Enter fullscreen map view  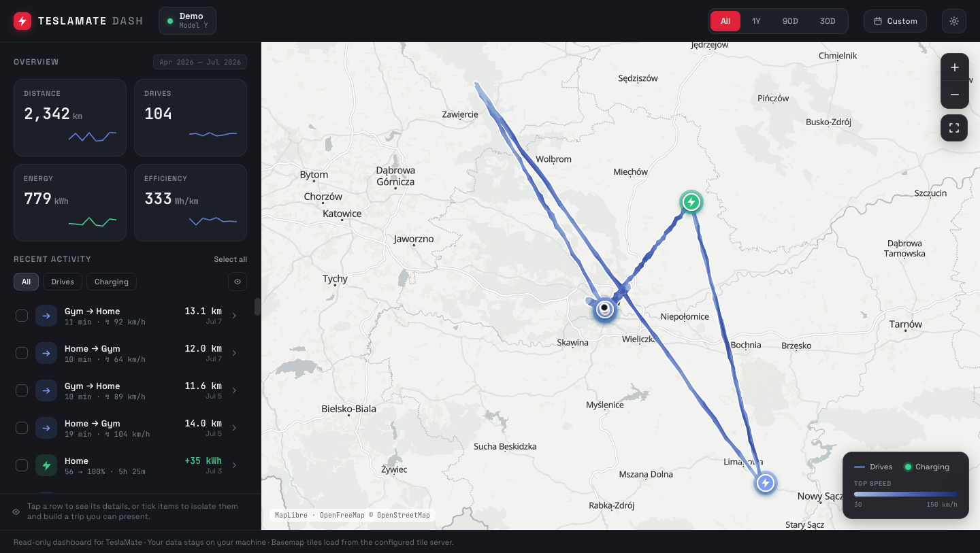click(954, 128)
